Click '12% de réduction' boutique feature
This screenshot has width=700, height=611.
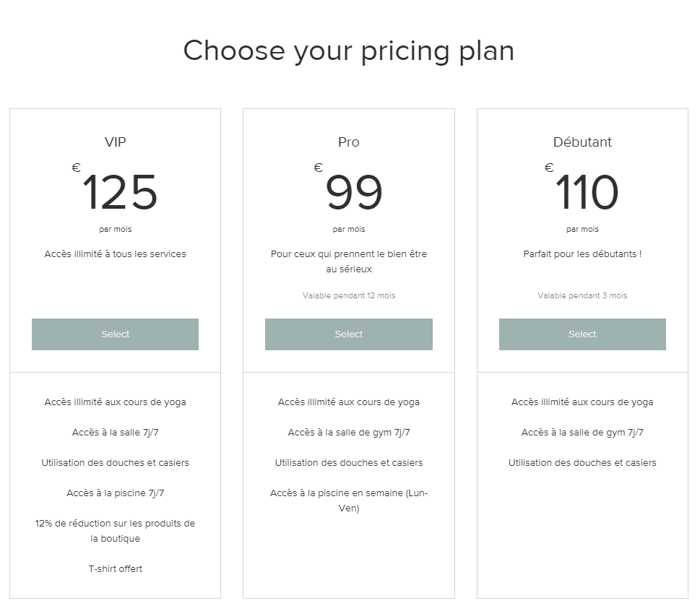(115, 531)
